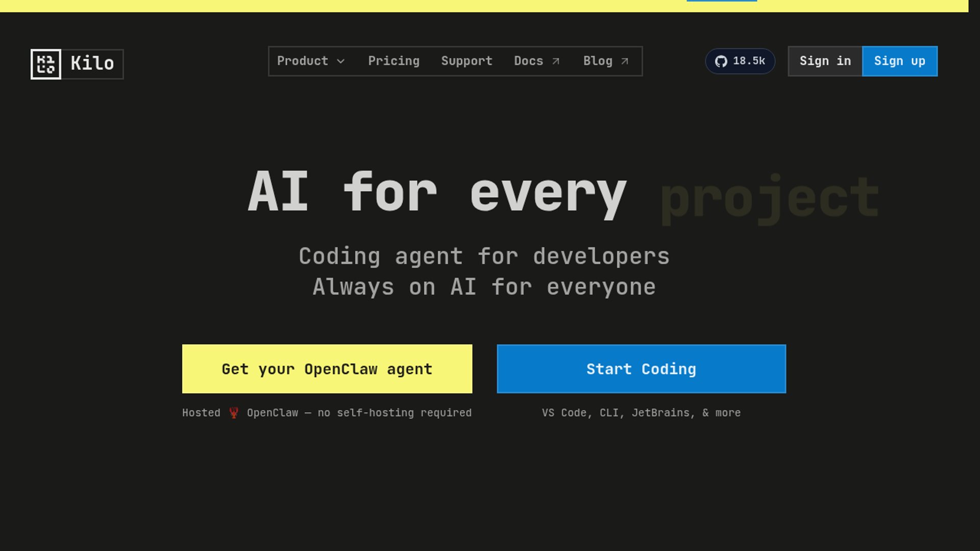Click the red lobster OpenClaw emoji
Image resolution: width=980 pixels, height=551 pixels.
click(234, 413)
